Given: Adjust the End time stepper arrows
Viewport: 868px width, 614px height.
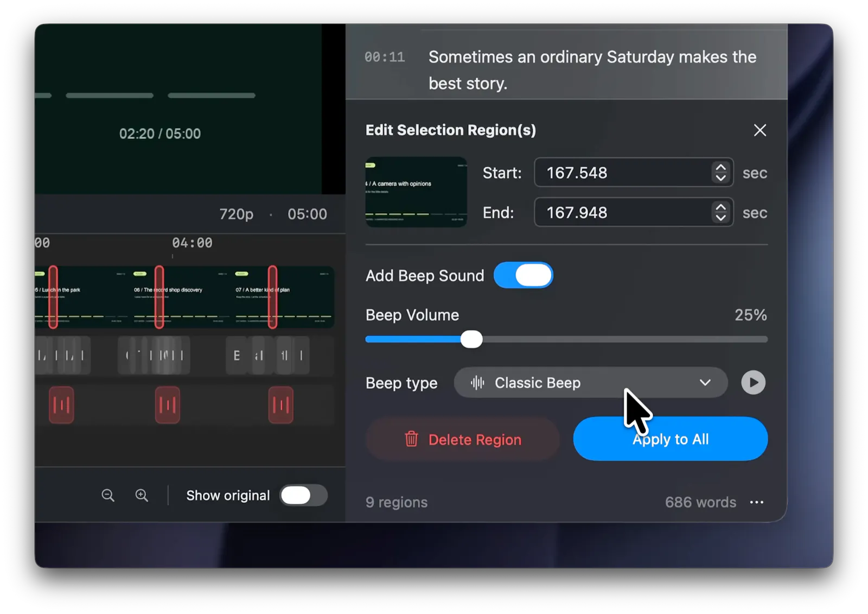Looking at the screenshot, I should (x=720, y=212).
